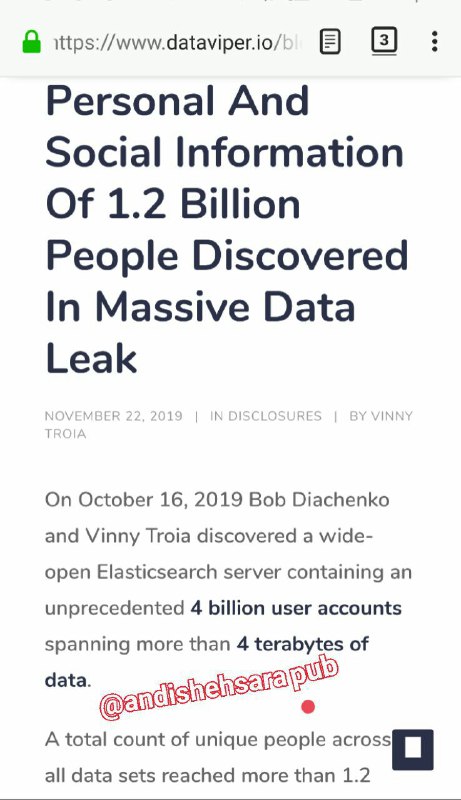Click the article headline about 1.2 Billion People
This screenshot has height=800, width=461.
[x=227, y=230]
